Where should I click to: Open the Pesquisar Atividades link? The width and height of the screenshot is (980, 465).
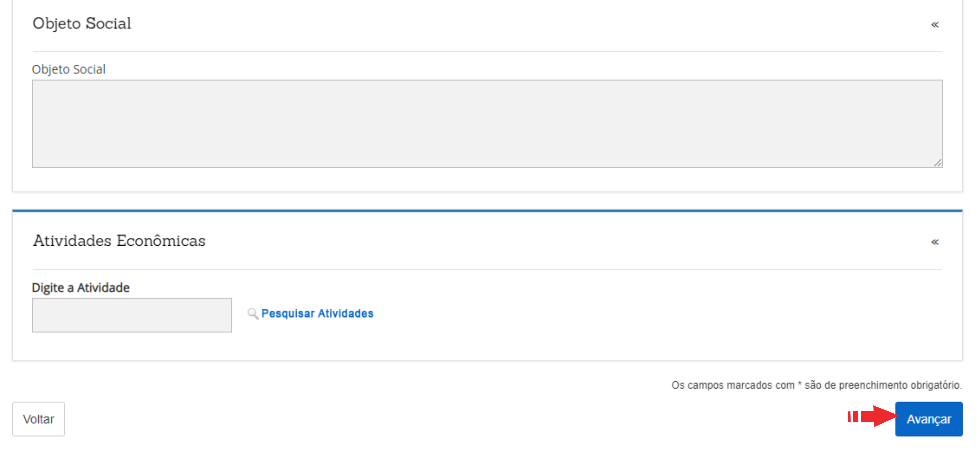[317, 314]
